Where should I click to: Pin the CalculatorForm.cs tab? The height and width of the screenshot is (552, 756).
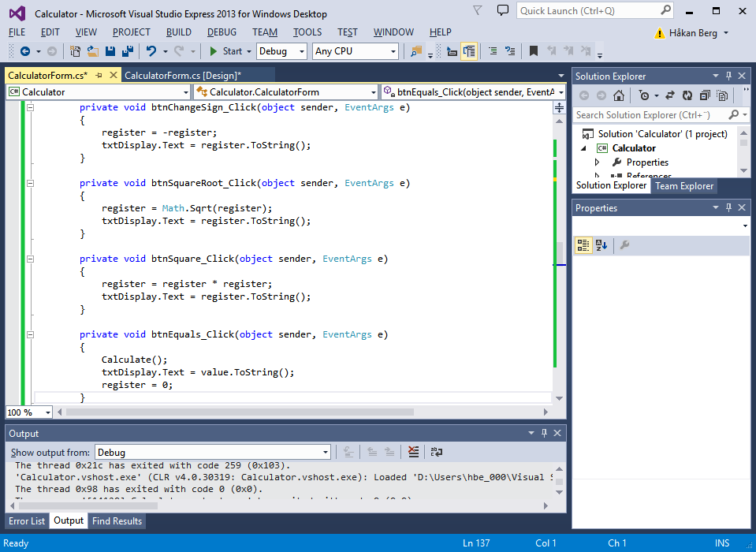point(99,75)
